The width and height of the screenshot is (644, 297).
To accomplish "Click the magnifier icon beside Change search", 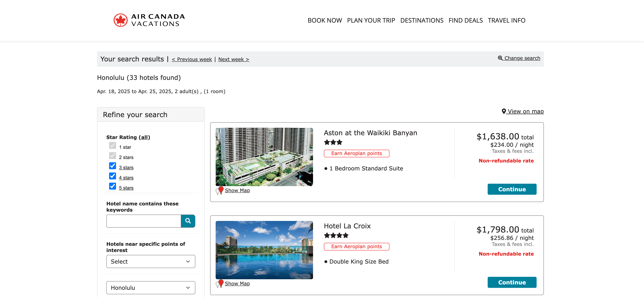I will [x=500, y=58].
